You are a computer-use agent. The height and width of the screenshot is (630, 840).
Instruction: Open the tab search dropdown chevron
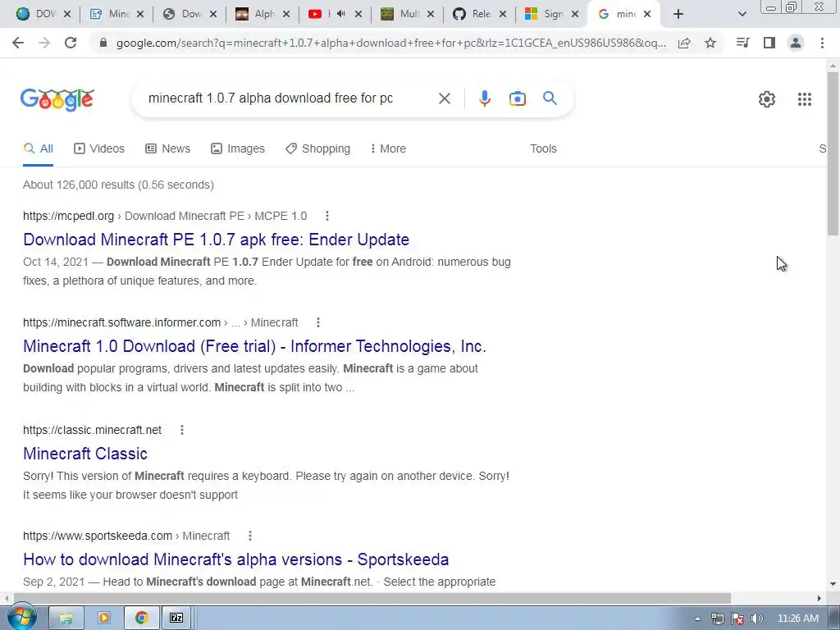point(742,14)
